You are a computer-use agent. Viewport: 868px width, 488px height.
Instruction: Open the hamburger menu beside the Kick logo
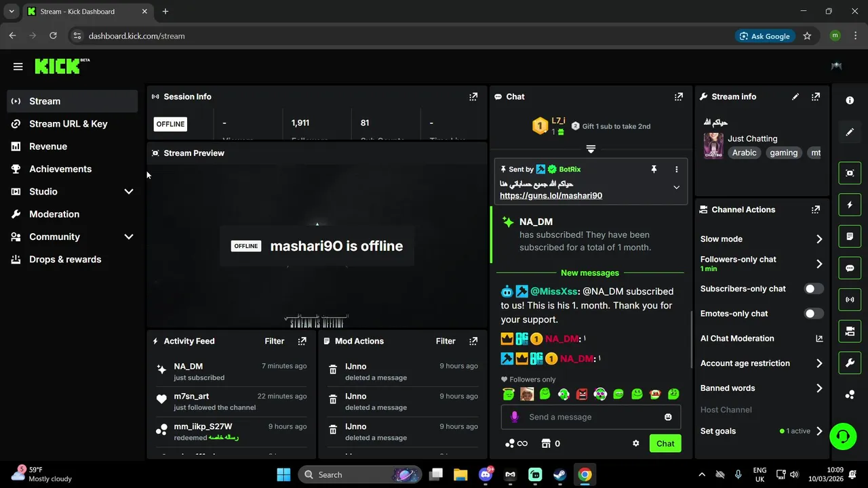pyautogui.click(x=18, y=66)
